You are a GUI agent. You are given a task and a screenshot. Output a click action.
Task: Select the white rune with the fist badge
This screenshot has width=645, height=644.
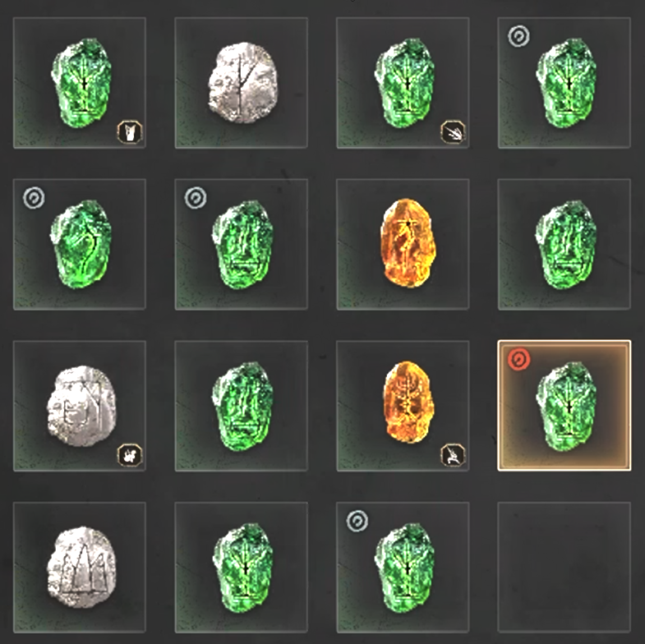81,406
